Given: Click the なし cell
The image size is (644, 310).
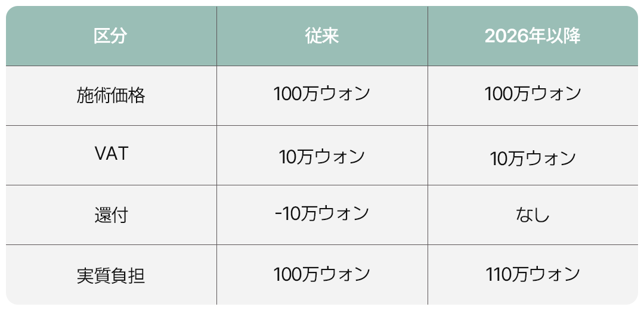Looking at the screenshot, I should click(x=532, y=215).
